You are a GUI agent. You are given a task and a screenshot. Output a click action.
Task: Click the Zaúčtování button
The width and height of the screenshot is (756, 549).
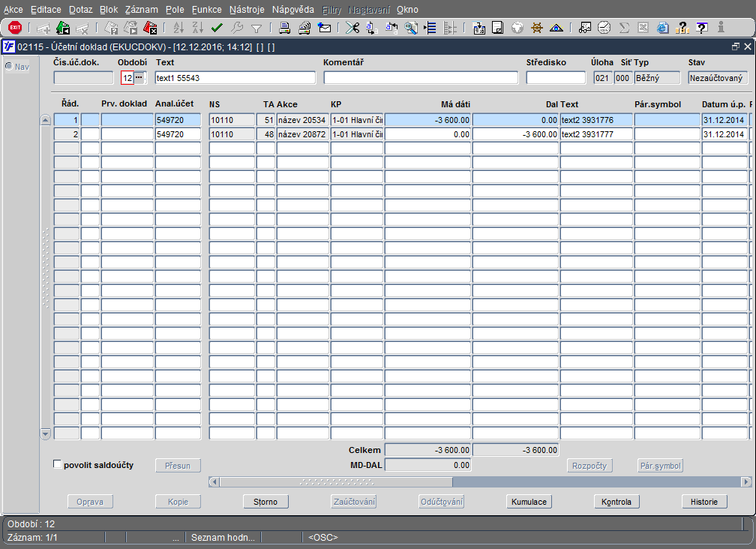(354, 502)
